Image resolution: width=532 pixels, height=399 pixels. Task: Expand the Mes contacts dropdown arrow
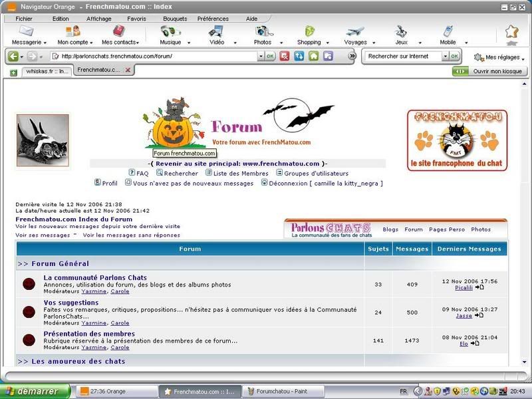click(138, 43)
